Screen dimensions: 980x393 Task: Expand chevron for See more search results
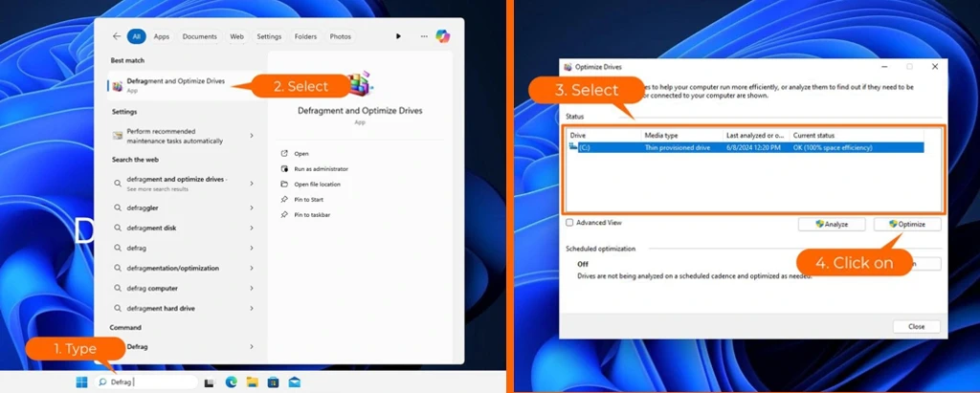[252, 183]
